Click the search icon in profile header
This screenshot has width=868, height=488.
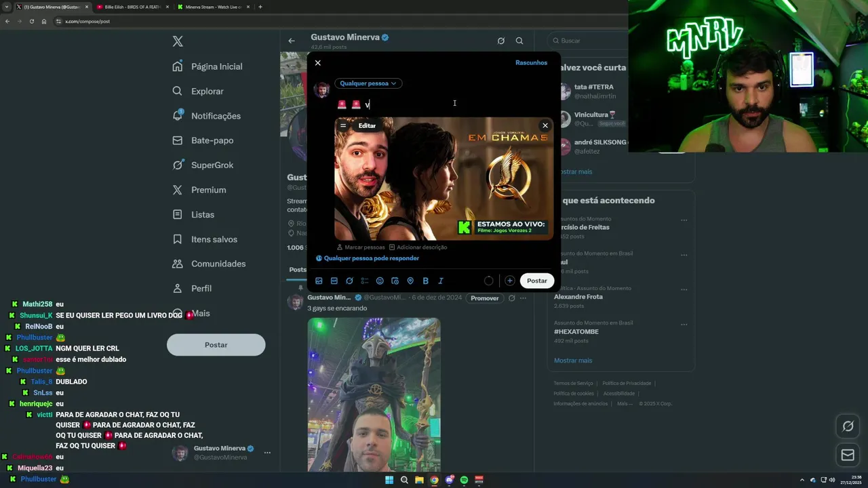coord(519,41)
